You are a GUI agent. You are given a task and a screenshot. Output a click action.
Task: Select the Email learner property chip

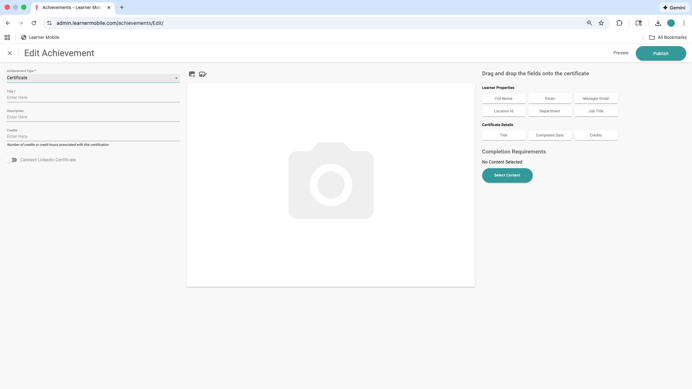[549, 98]
